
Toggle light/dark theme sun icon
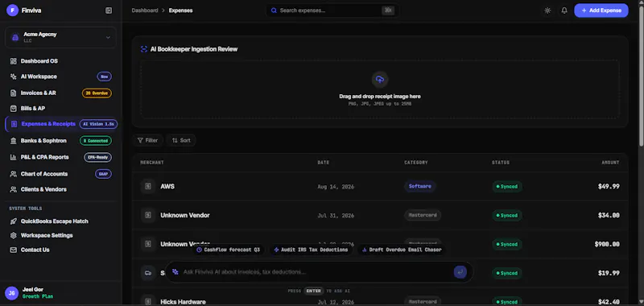547,10
